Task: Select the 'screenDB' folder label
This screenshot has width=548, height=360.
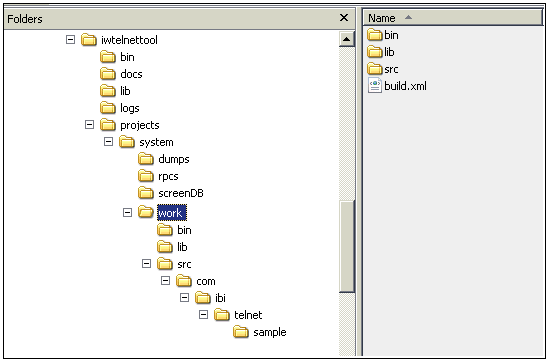Action: click(x=181, y=193)
